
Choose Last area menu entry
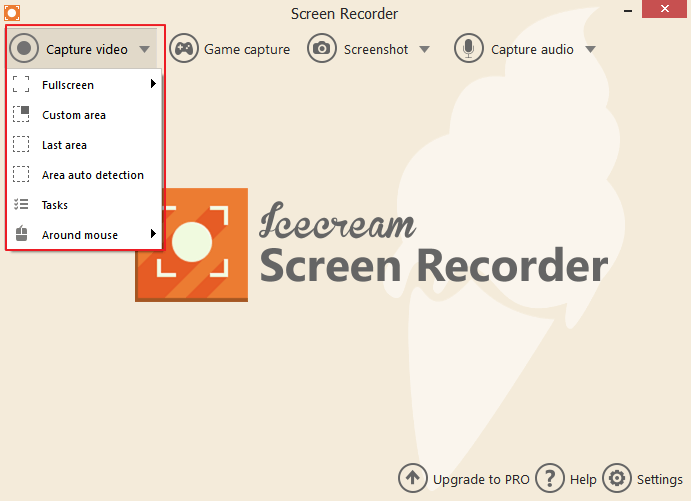[85, 145]
